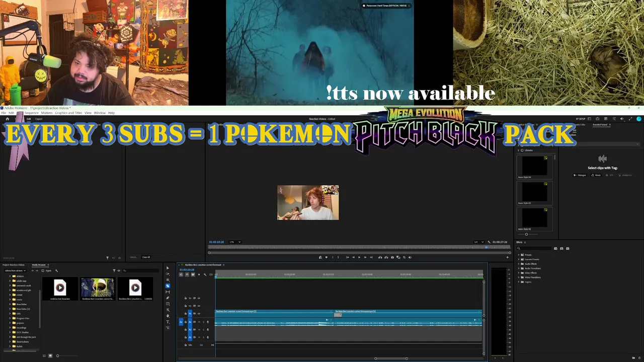Click the BT SETUP workspace label
The width and height of the screenshot is (644, 362).
click(x=581, y=119)
